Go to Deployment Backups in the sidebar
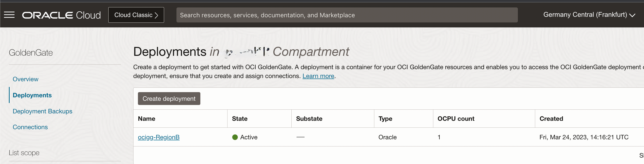This screenshot has height=164, width=644. click(x=42, y=111)
